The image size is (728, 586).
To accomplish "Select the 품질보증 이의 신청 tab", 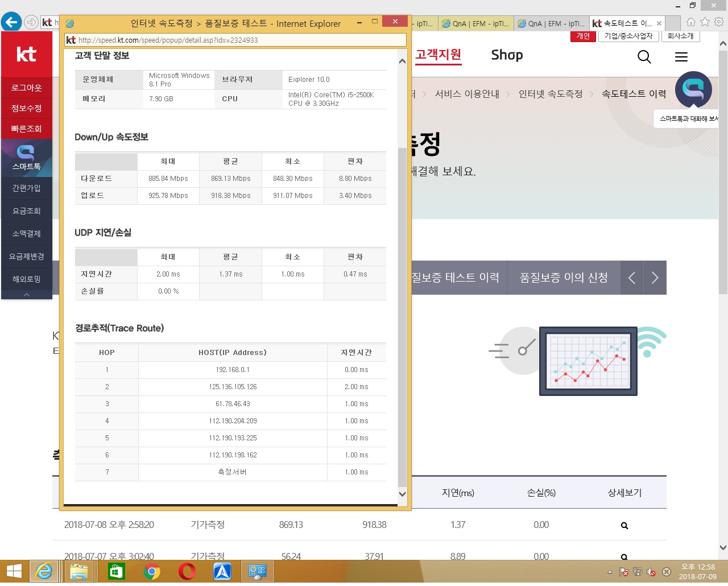I will (564, 278).
